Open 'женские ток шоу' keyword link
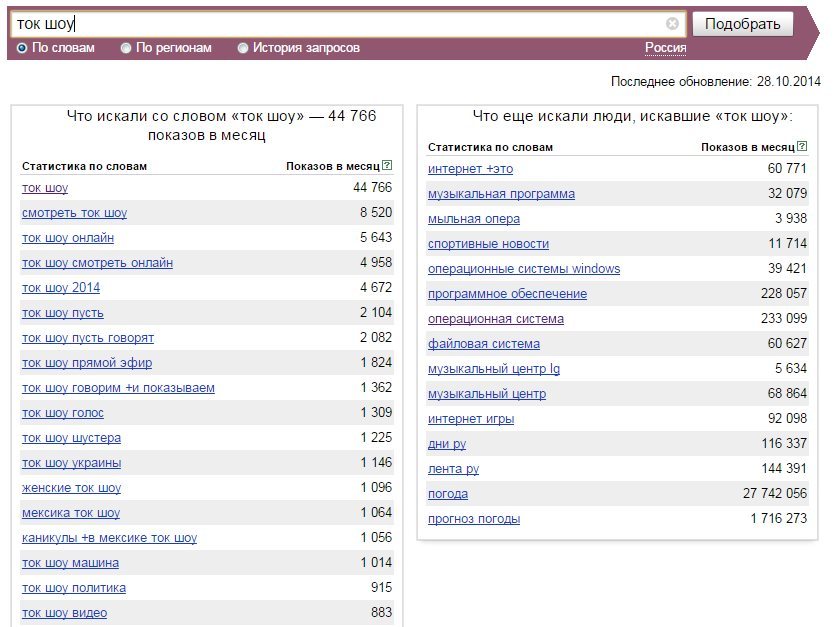The width and height of the screenshot is (835, 627). pos(71,488)
